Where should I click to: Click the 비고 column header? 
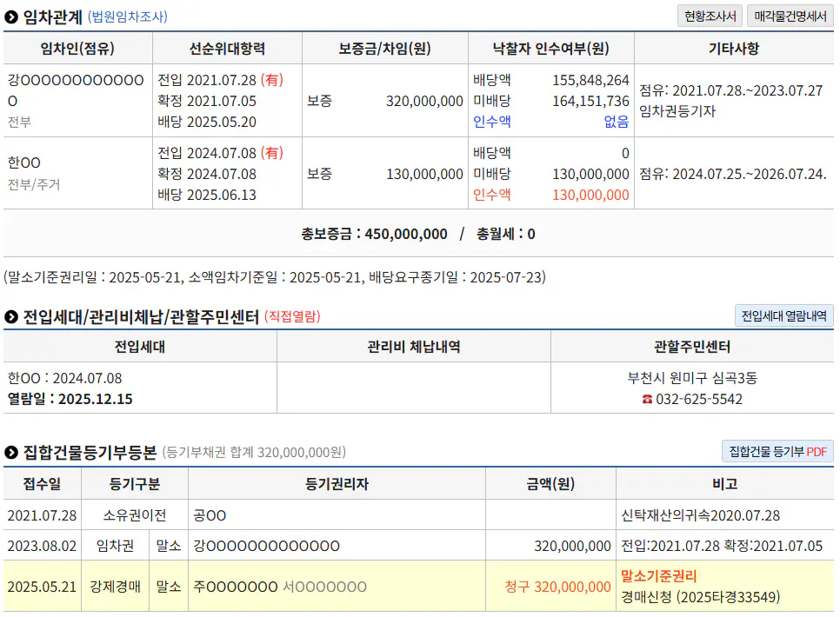pyautogui.click(x=725, y=484)
